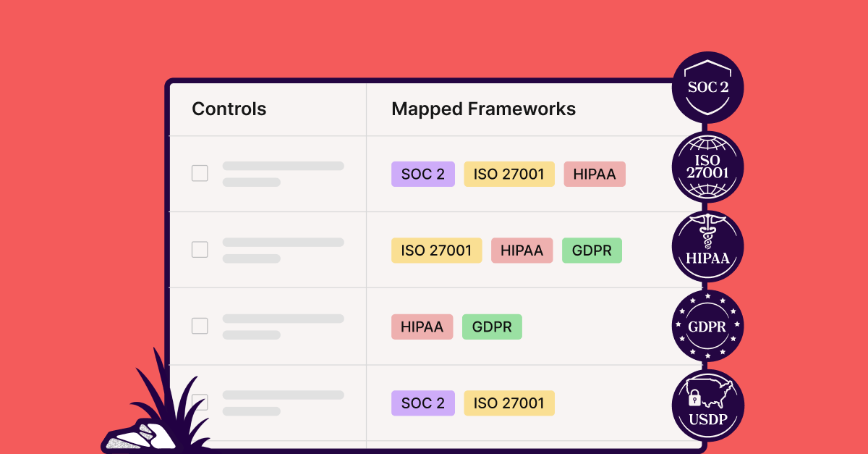Click the first control's placeholder name
Image resolution: width=868 pixels, height=454 pixels.
pyautogui.click(x=283, y=167)
